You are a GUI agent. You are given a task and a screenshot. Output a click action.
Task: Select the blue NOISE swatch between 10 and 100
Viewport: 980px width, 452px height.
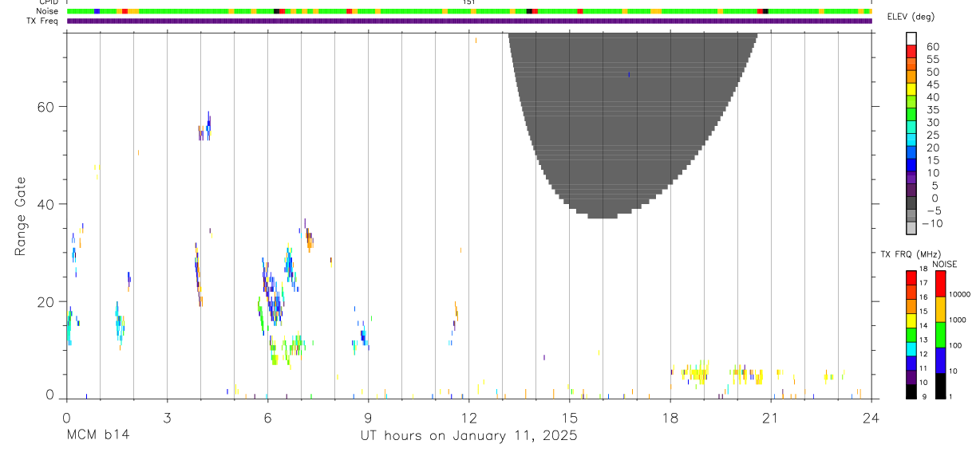[x=941, y=360]
